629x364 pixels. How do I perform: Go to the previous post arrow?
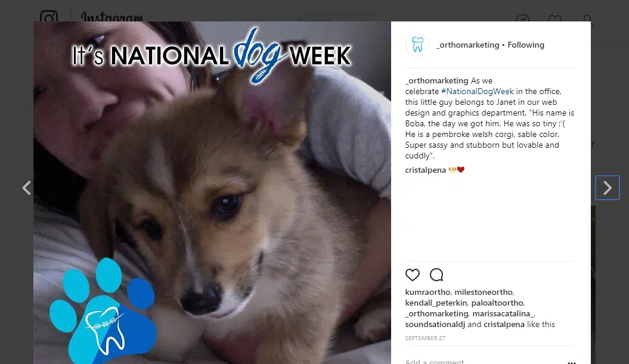tap(26, 188)
